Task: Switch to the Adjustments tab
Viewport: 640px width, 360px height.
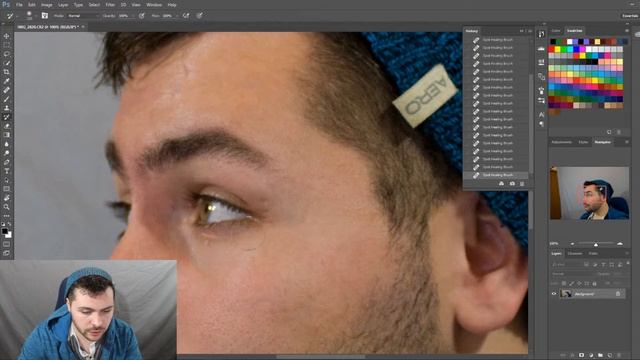Action: pyautogui.click(x=562, y=142)
